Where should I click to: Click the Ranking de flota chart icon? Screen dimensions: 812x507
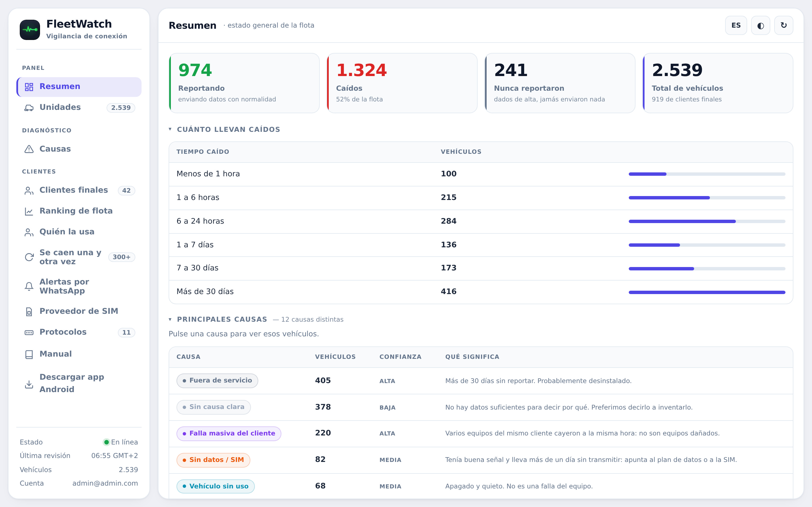click(29, 211)
